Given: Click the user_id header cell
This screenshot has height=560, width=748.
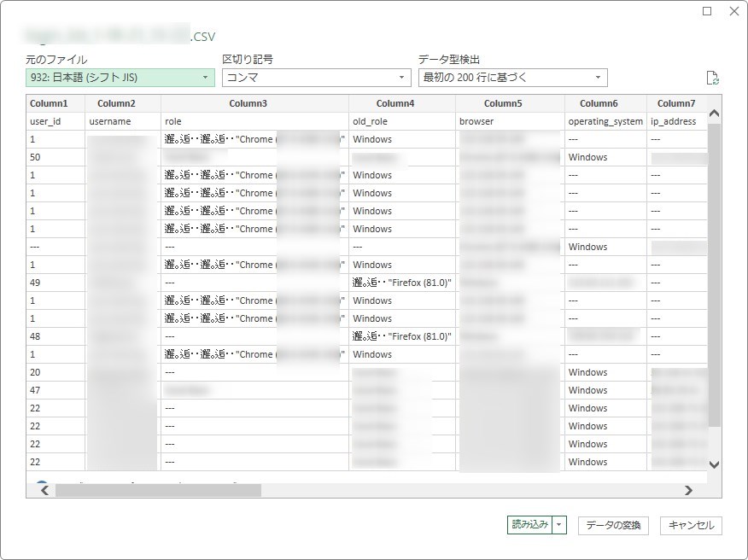Looking at the screenshot, I should click(x=48, y=121).
